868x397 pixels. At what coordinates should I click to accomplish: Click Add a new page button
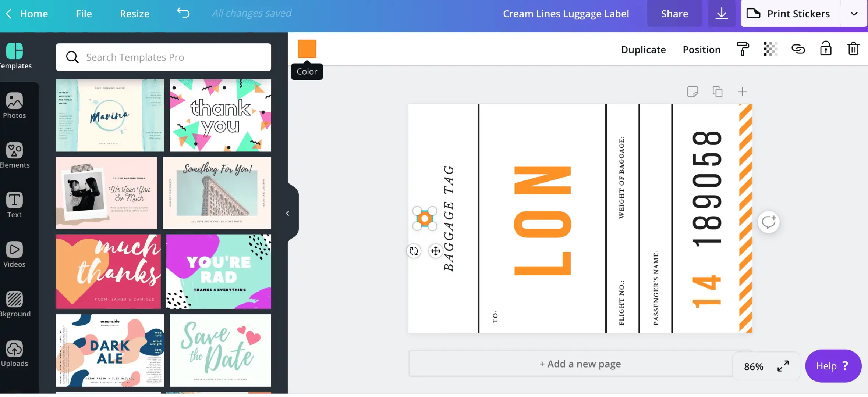coord(580,363)
